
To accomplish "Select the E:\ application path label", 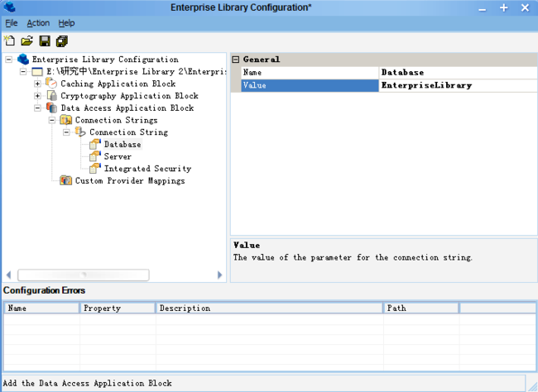I will 137,71.
